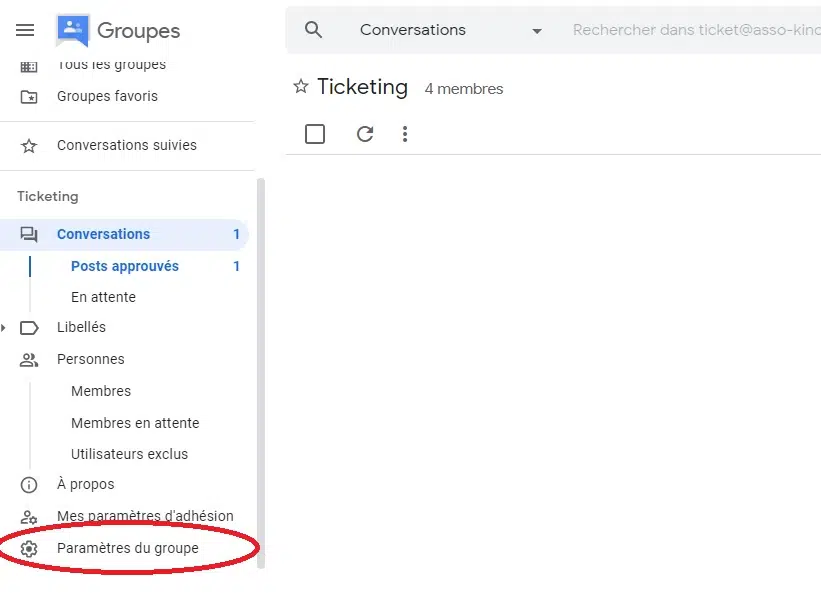Viewport: 821px width, 593px height.
Task: Open the hamburger main menu
Action: (25, 30)
